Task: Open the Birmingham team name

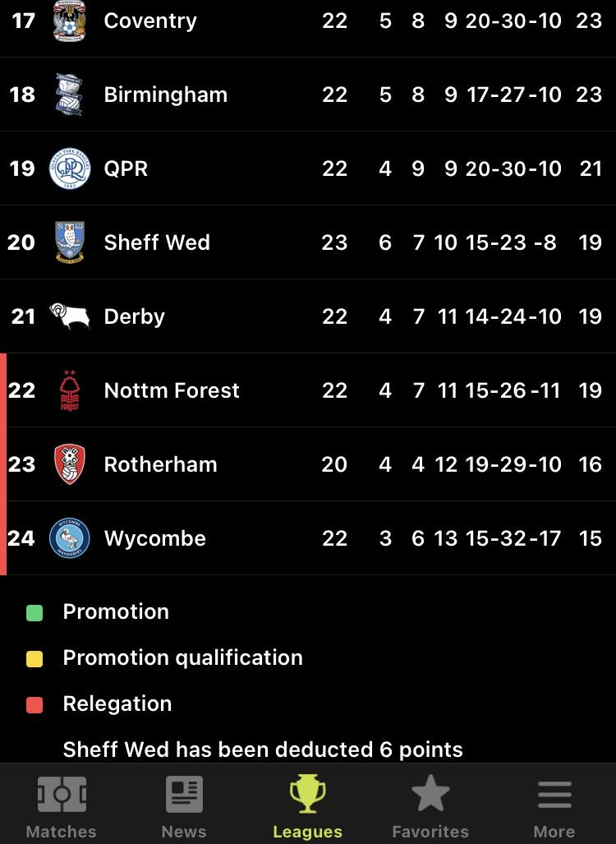Action: coord(166,95)
